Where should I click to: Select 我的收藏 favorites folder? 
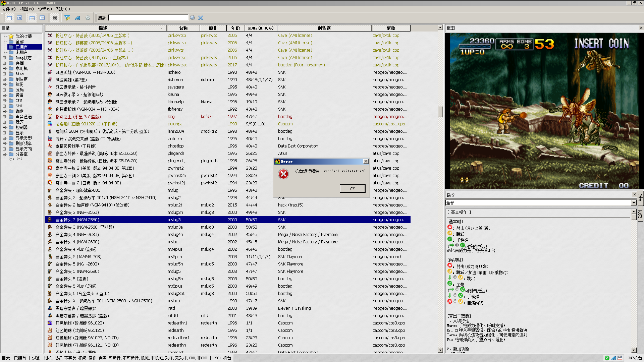click(23, 36)
